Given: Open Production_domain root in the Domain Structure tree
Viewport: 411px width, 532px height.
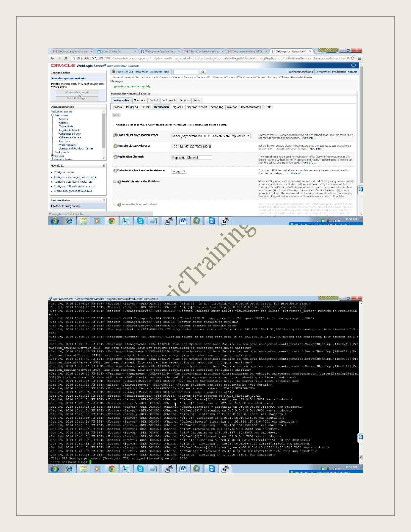Looking at the screenshot, I should point(61,112).
